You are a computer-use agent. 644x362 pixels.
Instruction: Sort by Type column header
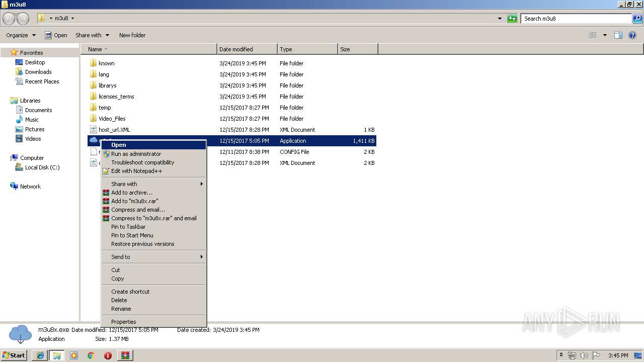coord(307,49)
